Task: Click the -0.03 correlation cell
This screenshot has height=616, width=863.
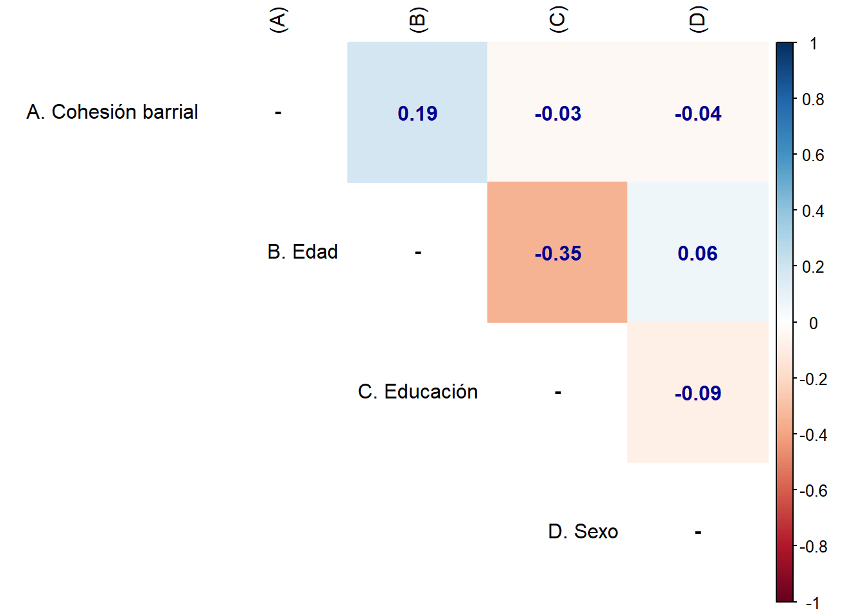Action: click(557, 113)
